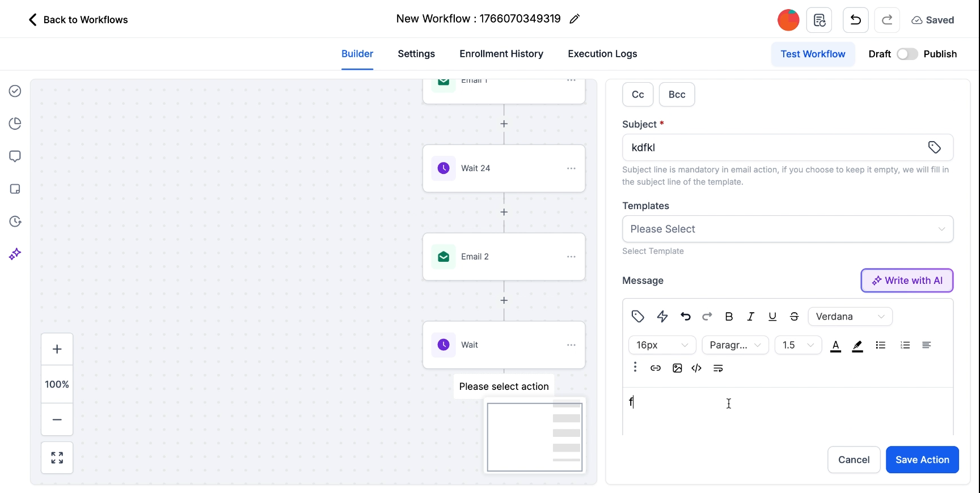The height and width of the screenshot is (493, 980).
Task: Click the custom values tag in Subject
Action: tap(934, 147)
